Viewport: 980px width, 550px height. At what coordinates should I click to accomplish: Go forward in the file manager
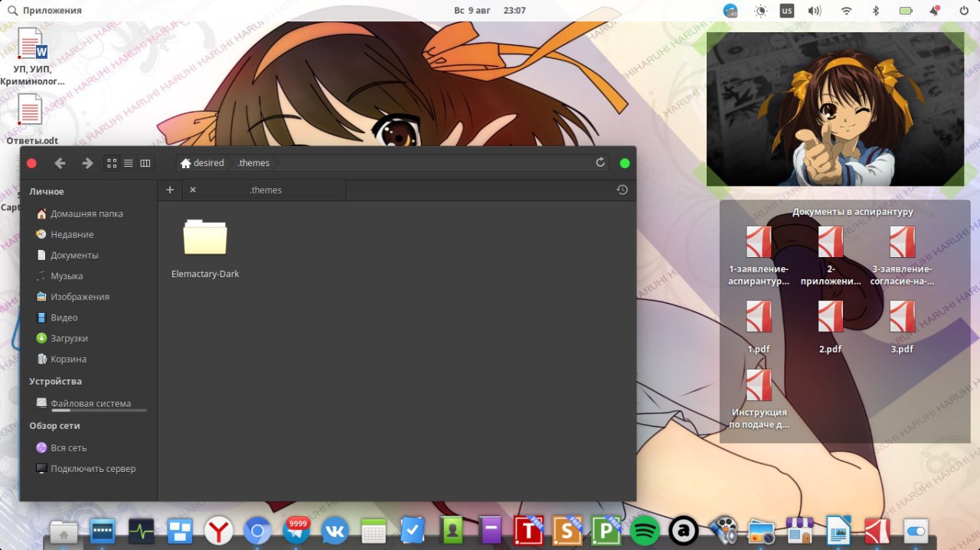tap(87, 163)
